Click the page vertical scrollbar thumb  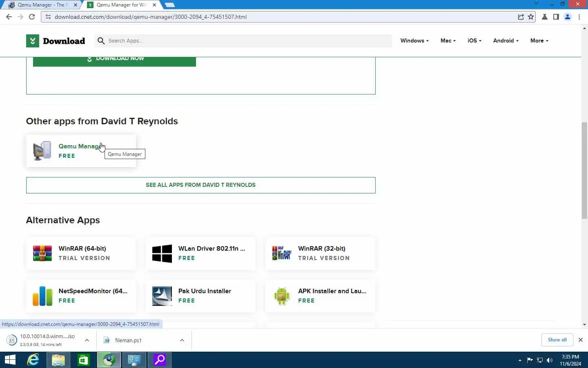[584, 171]
